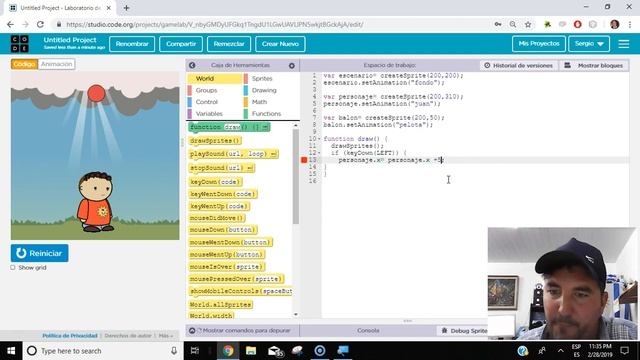Open toolbox settings gear
640x360 pixels.
291,65
